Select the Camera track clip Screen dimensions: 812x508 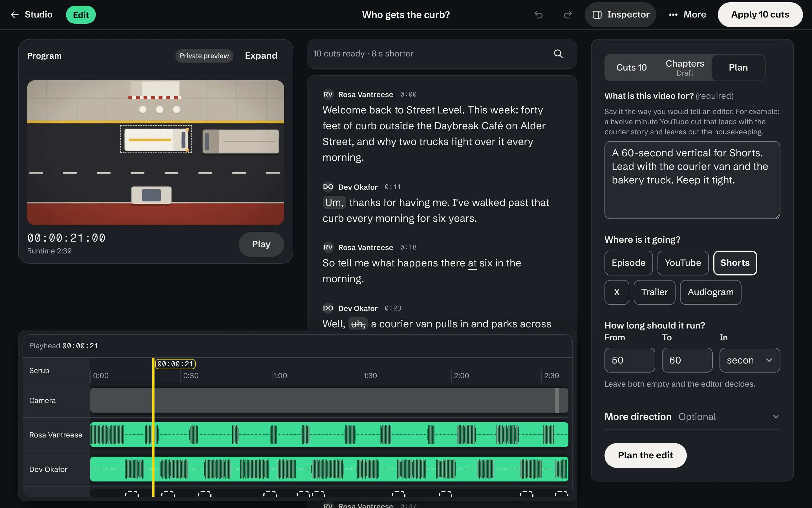[x=329, y=400]
